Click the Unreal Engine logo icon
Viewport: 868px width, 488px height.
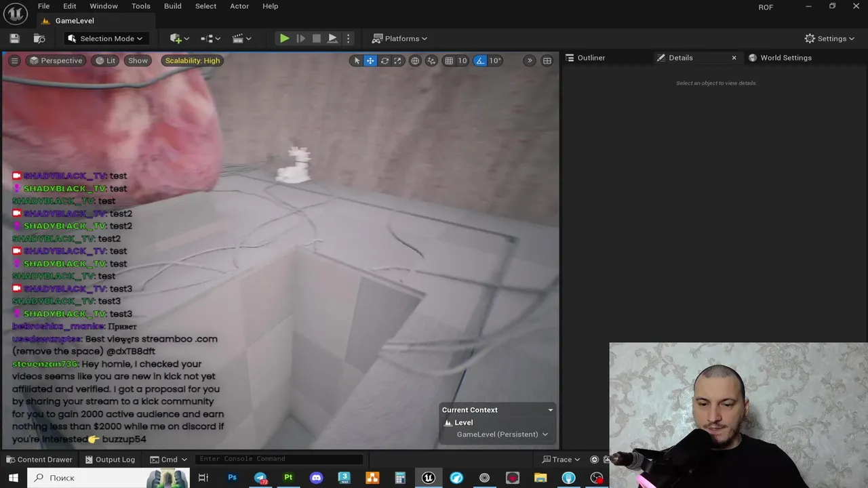point(15,13)
